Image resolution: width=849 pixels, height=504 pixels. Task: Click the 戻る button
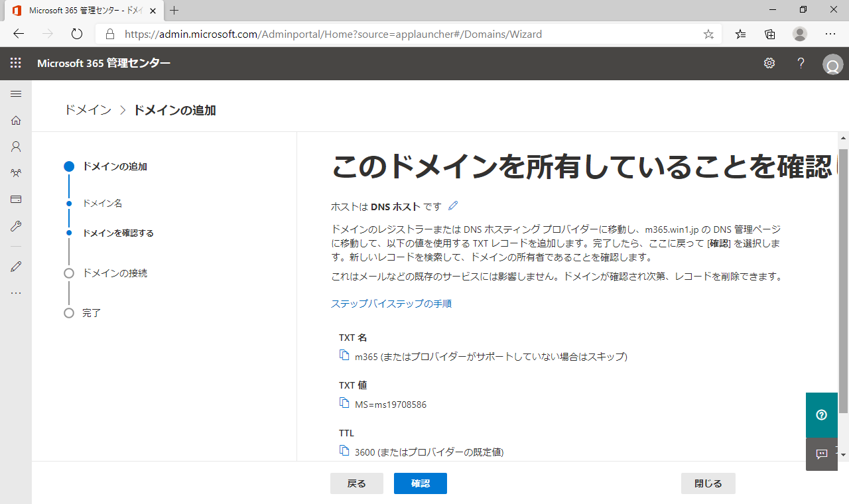pos(357,483)
